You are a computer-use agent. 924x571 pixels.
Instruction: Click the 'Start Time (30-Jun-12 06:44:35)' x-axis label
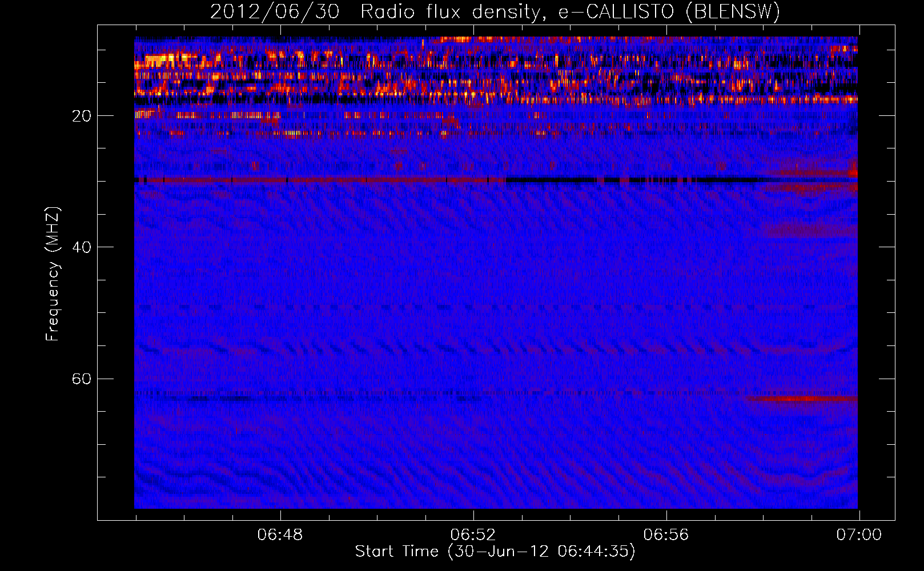pos(495,552)
